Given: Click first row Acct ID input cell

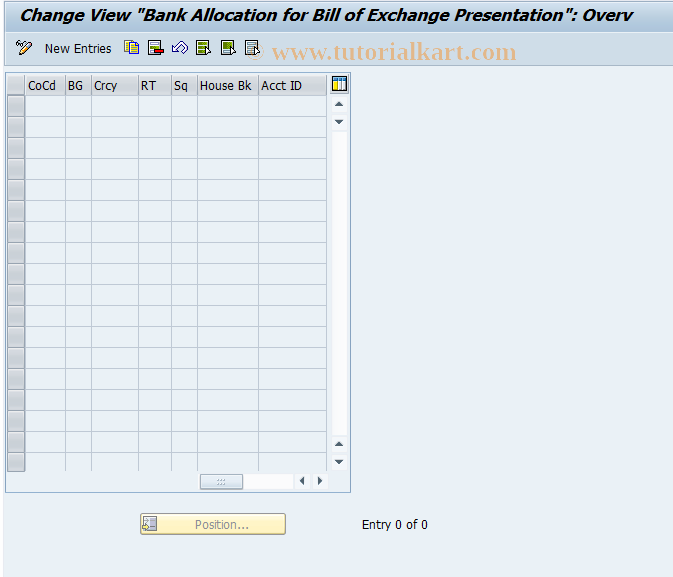Looking at the screenshot, I should (292, 106).
